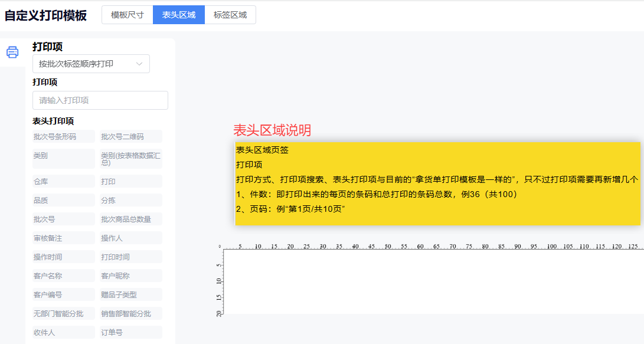Add the 批次号二维码 print item

pos(131,137)
